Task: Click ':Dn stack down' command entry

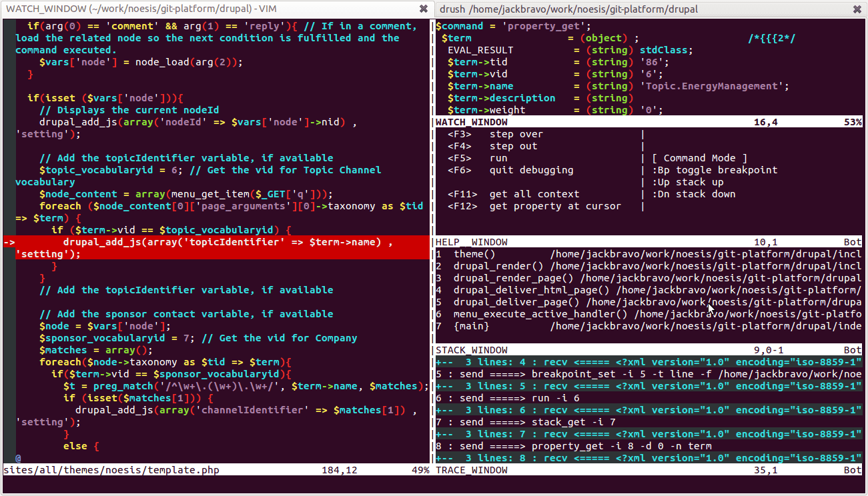Action: click(693, 194)
